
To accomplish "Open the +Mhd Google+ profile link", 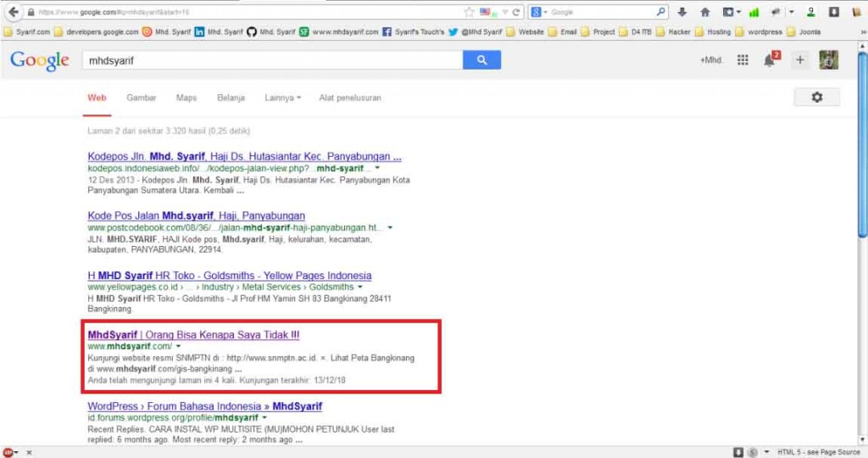I will 711,60.
